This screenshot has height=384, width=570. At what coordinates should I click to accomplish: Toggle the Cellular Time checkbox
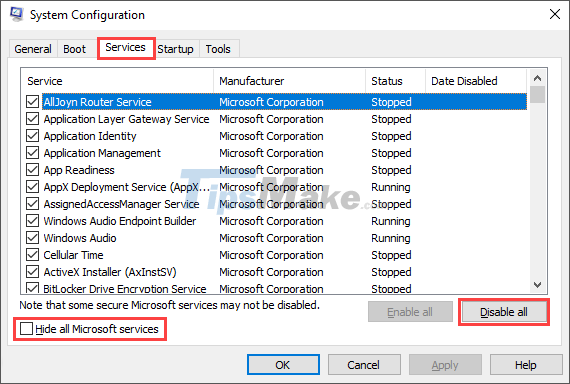click(32, 255)
